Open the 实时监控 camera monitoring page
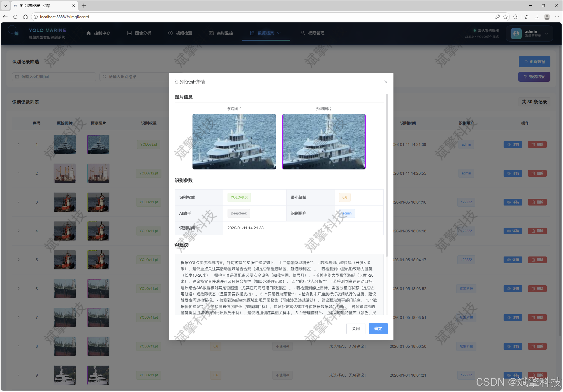The image size is (563, 392). tap(221, 33)
